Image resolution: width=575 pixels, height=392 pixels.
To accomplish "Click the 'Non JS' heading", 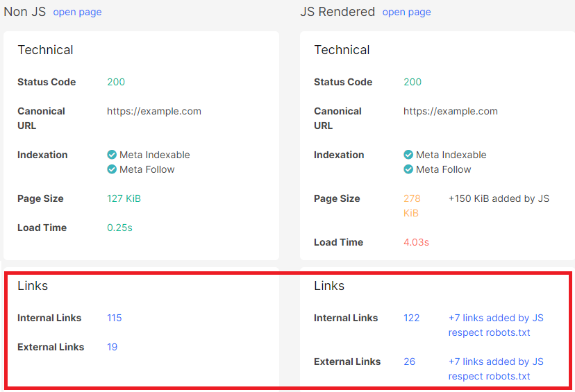I will click(x=24, y=12).
